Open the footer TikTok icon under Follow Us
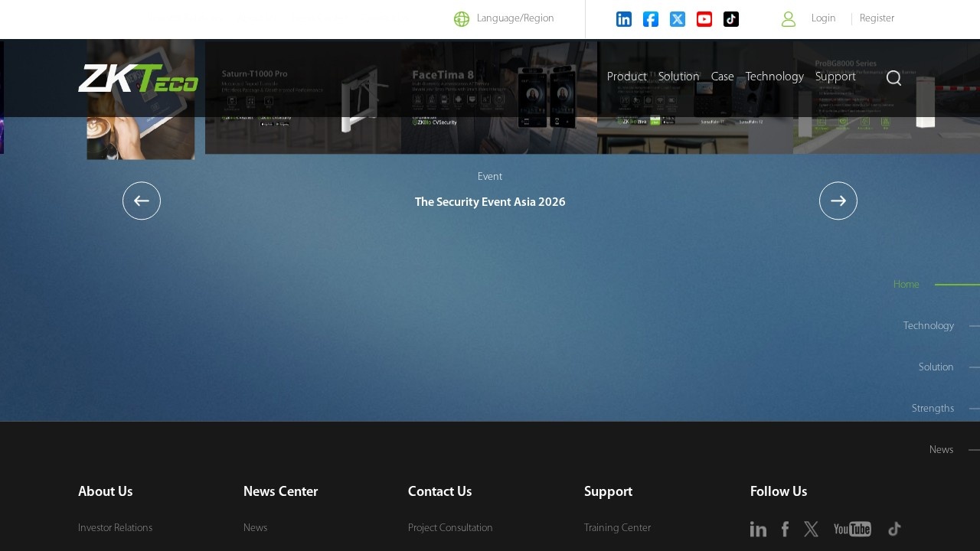Image resolution: width=980 pixels, height=551 pixels. (894, 529)
